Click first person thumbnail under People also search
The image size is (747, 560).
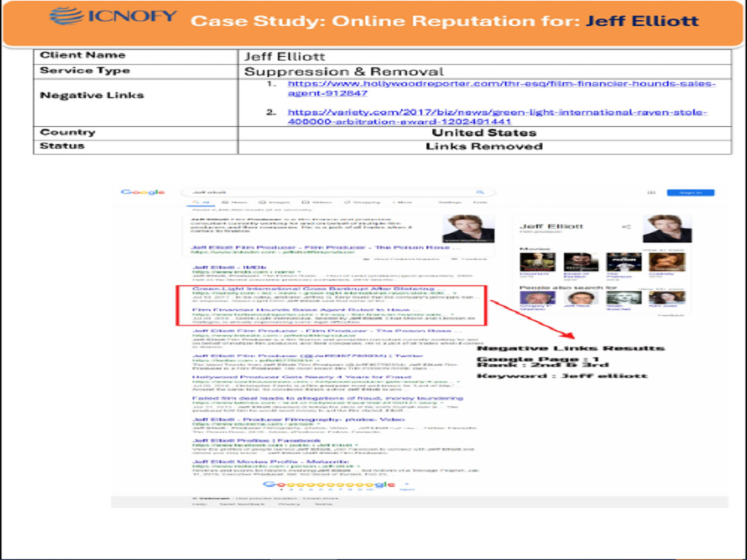click(537, 298)
